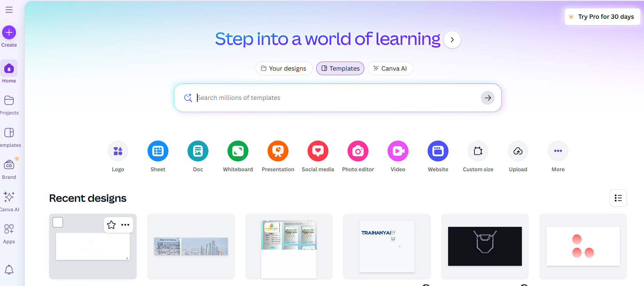Image resolution: width=644 pixels, height=286 pixels.
Task: Star the first recent design
Action: click(x=111, y=225)
